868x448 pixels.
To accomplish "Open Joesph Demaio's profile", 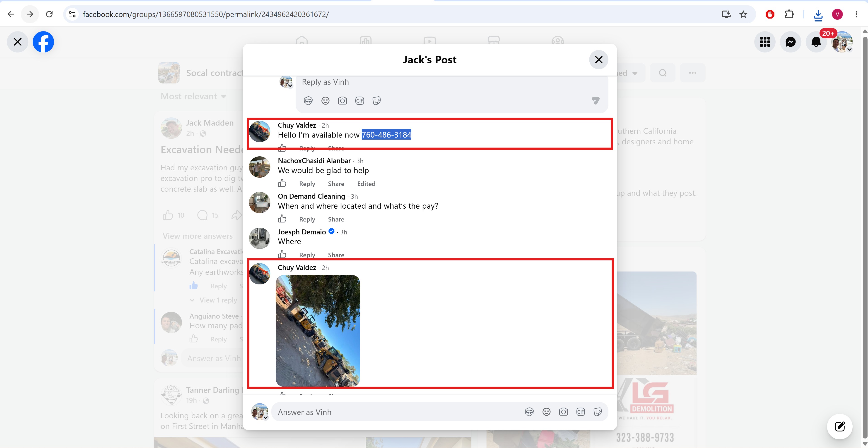I will (301, 232).
